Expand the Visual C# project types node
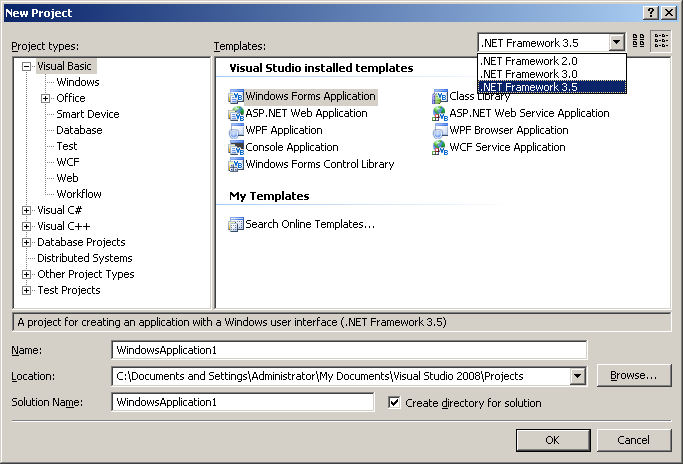 coord(27,210)
